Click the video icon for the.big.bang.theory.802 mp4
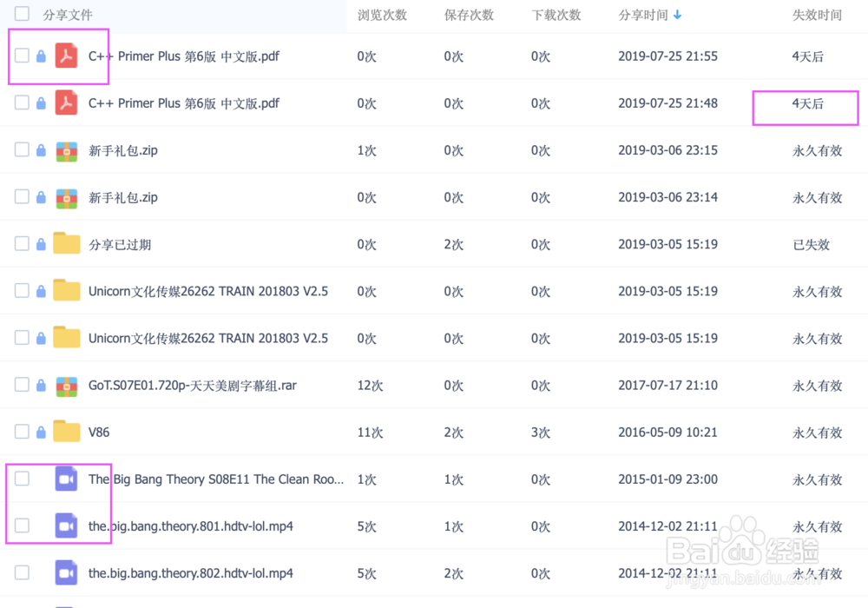The height and width of the screenshot is (608, 868). 67,573
